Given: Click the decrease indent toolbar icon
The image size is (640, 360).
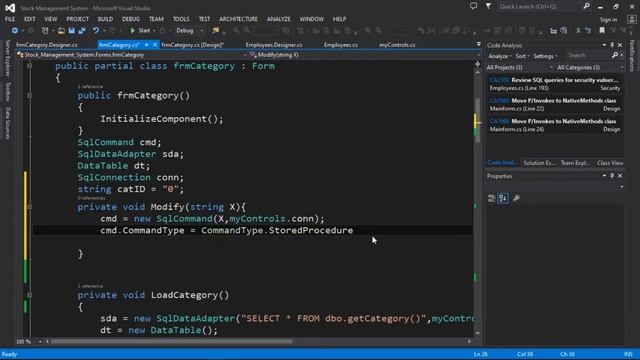Looking at the screenshot, I should 553,31.
